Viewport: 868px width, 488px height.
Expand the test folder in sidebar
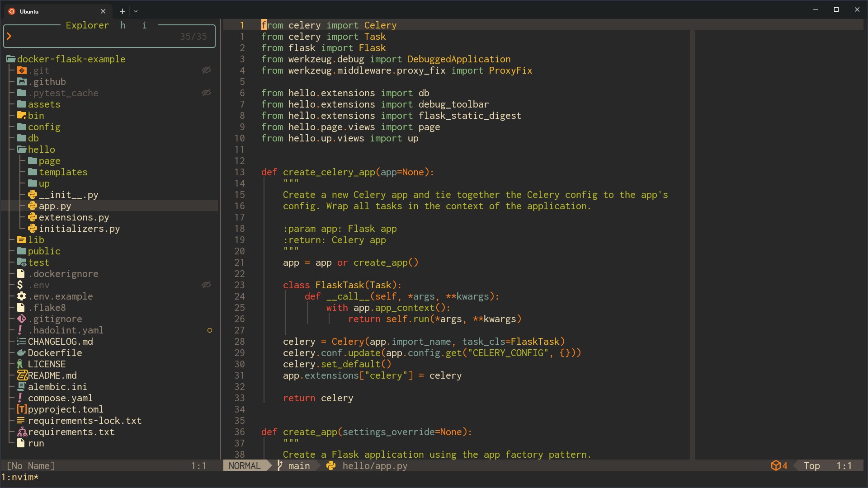[38, 262]
